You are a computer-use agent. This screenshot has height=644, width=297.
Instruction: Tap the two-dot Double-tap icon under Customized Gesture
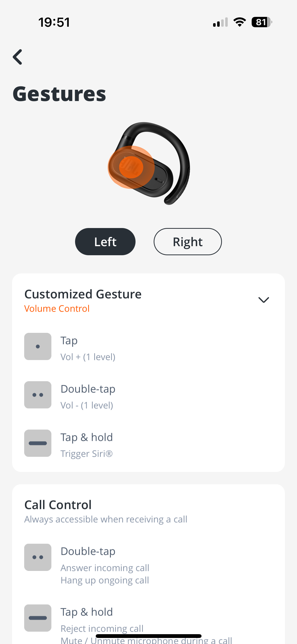tap(38, 395)
